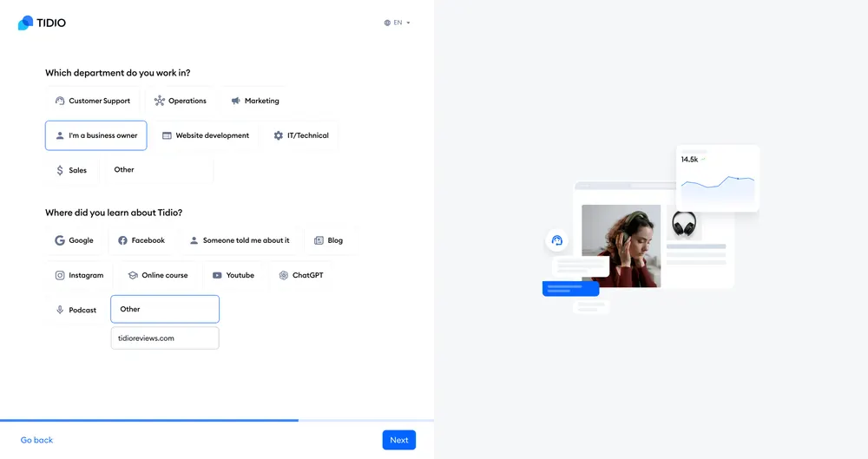The height and width of the screenshot is (459, 868).
Task: Select I'm a business owner option
Action: click(x=96, y=135)
